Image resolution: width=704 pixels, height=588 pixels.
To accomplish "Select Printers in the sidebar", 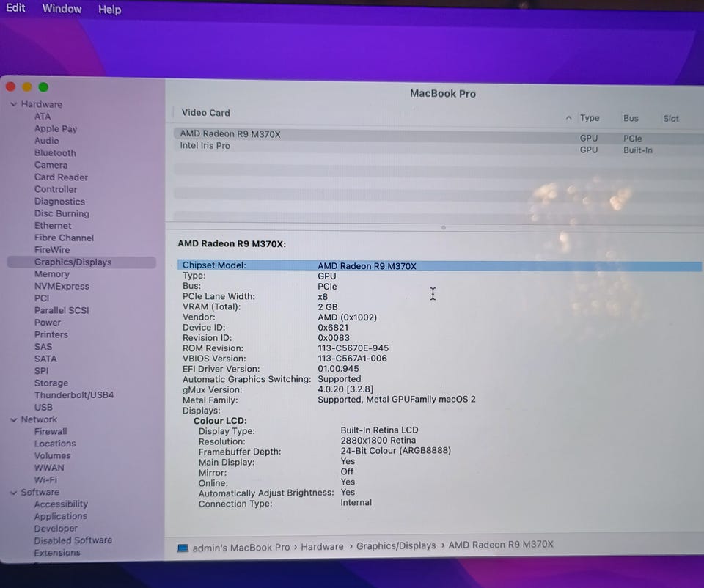I will [51, 334].
